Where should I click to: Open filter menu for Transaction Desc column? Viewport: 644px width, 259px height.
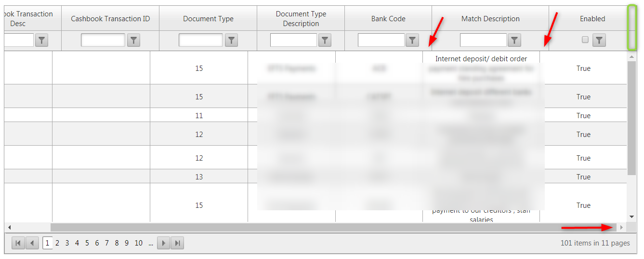click(x=42, y=40)
